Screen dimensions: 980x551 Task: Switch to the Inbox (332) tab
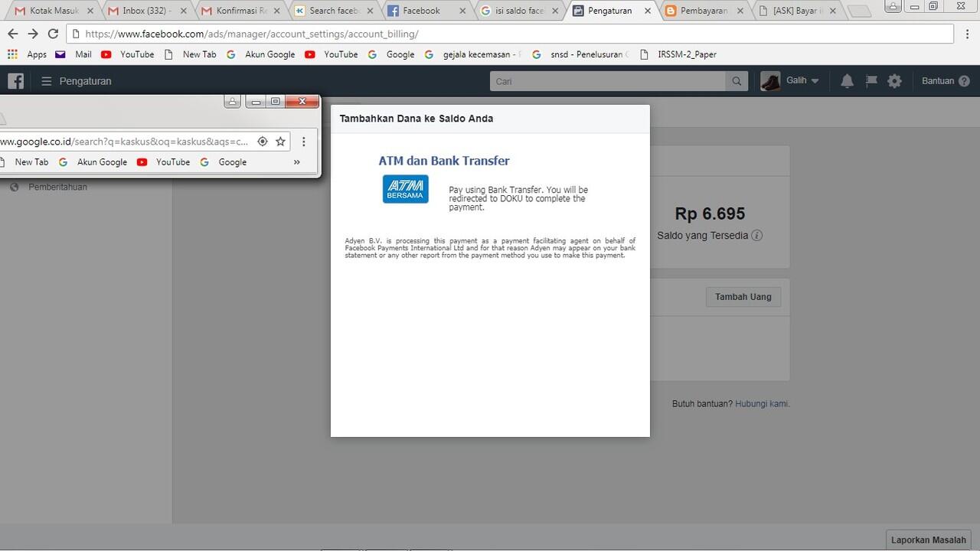coord(146,11)
